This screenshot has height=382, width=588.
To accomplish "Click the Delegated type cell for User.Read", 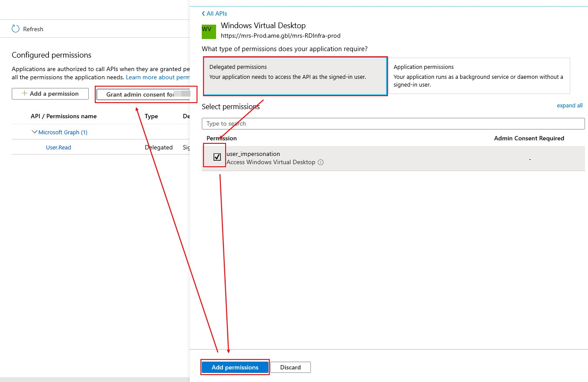I will pyautogui.click(x=158, y=147).
